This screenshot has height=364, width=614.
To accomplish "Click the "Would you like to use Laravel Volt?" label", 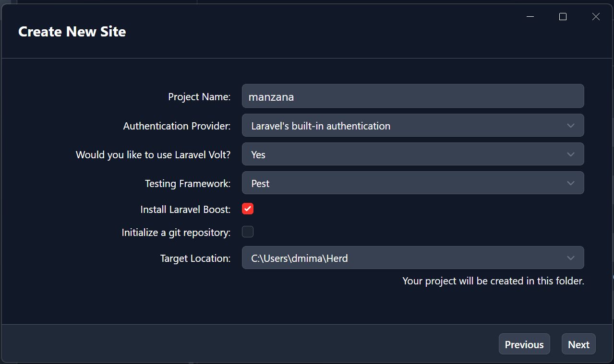I will point(153,155).
